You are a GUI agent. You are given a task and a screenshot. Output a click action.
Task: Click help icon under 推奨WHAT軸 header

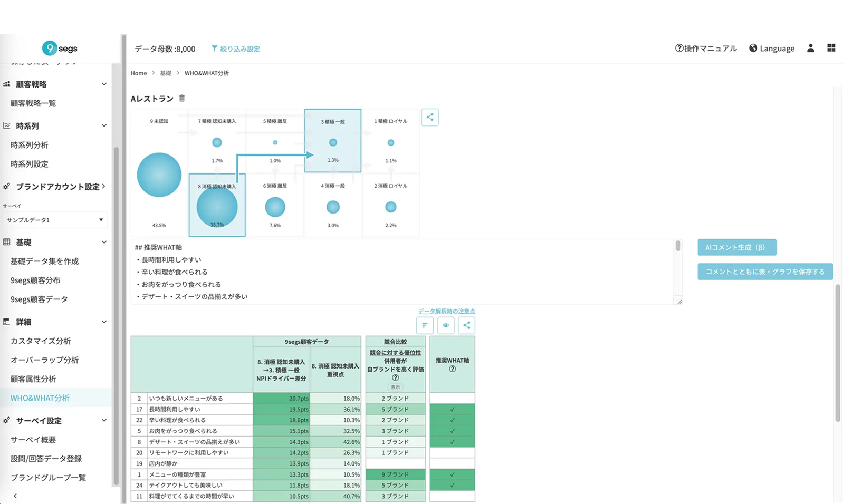coord(452,369)
